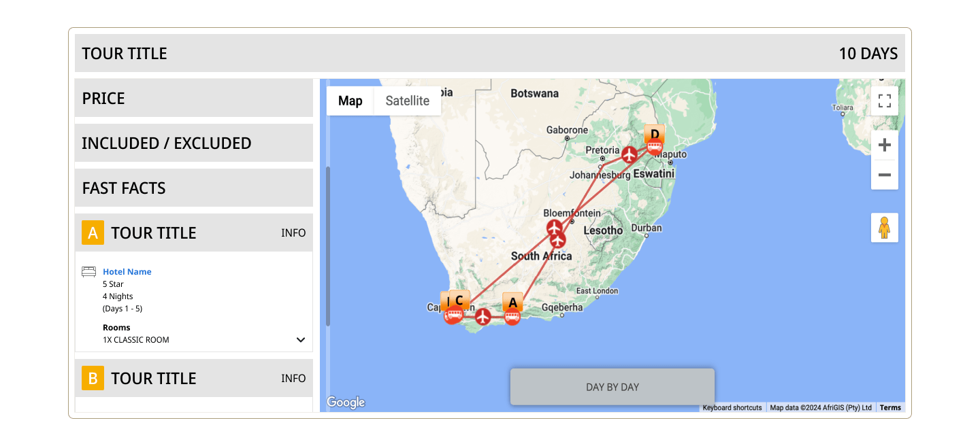Screen dimensions: 980x446
Task: Select the orange A marker on the map
Action: (x=512, y=301)
